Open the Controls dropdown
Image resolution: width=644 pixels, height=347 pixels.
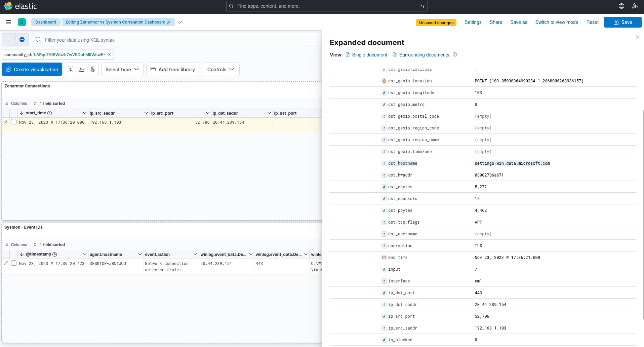pos(220,69)
